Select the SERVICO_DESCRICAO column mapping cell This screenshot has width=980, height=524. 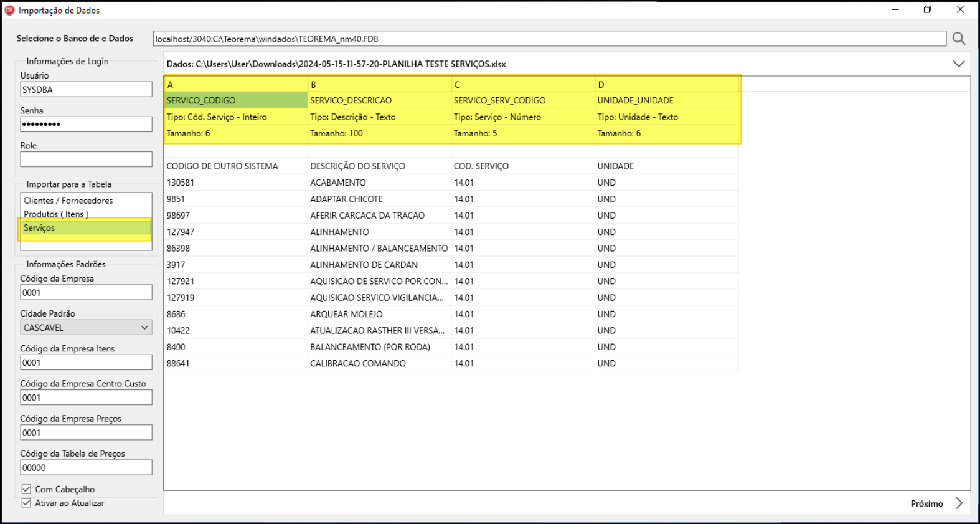click(379, 100)
